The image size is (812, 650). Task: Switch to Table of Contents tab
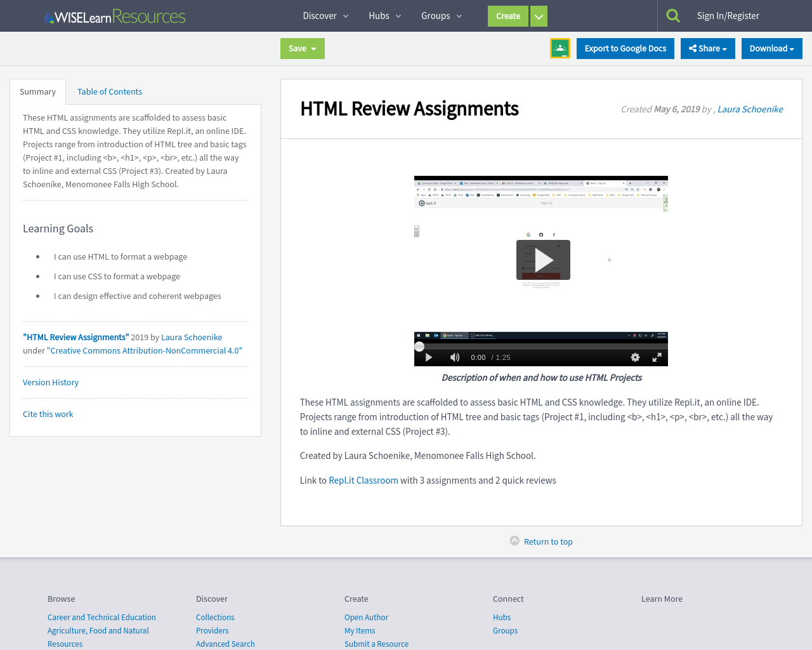(110, 91)
